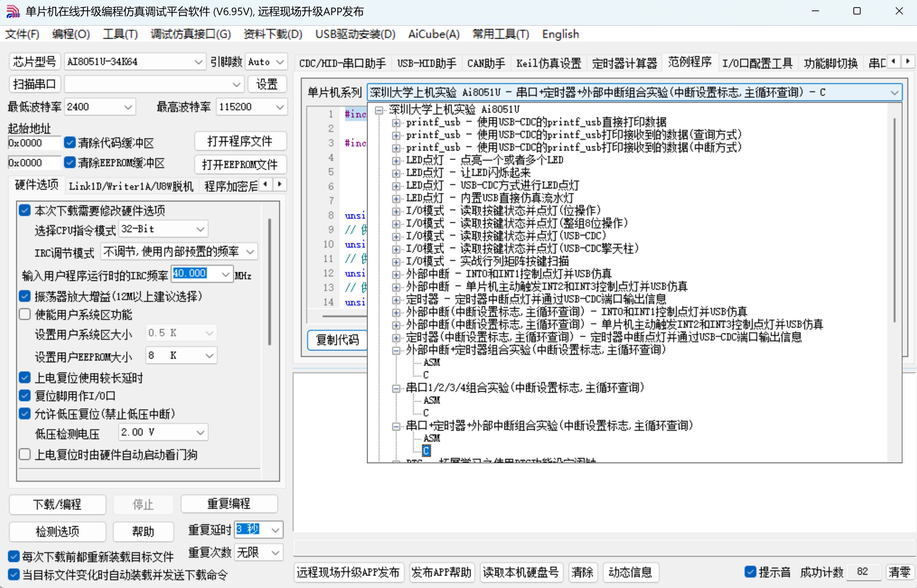Select C under 串口1/2/3/4组合实验
The height and width of the screenshot is (588, 917).
tap(426, 413)
